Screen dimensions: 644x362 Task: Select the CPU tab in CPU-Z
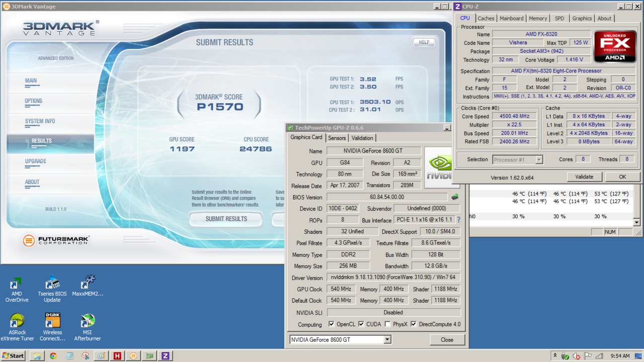(x=465, y=18)
